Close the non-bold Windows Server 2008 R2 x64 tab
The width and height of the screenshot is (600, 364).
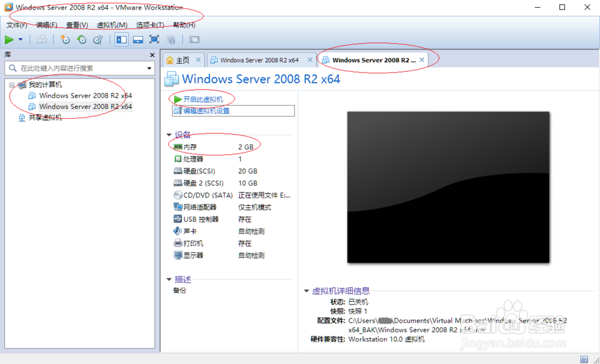coord(310,59)
